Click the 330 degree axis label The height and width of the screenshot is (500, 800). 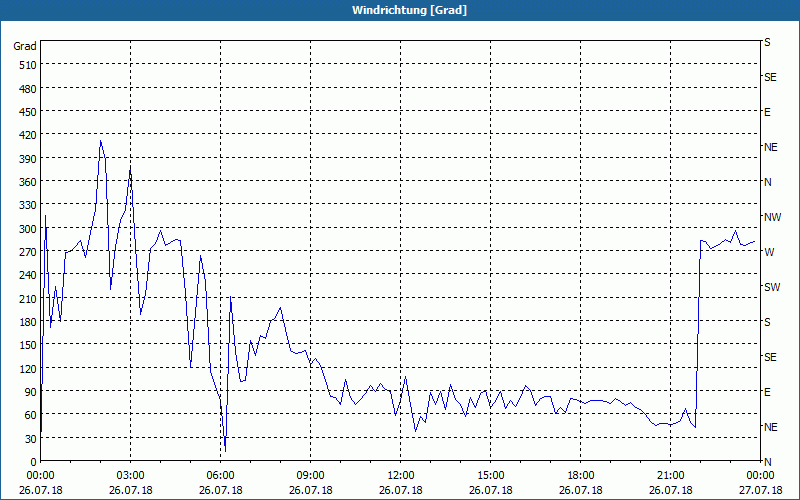click(28, 205)
